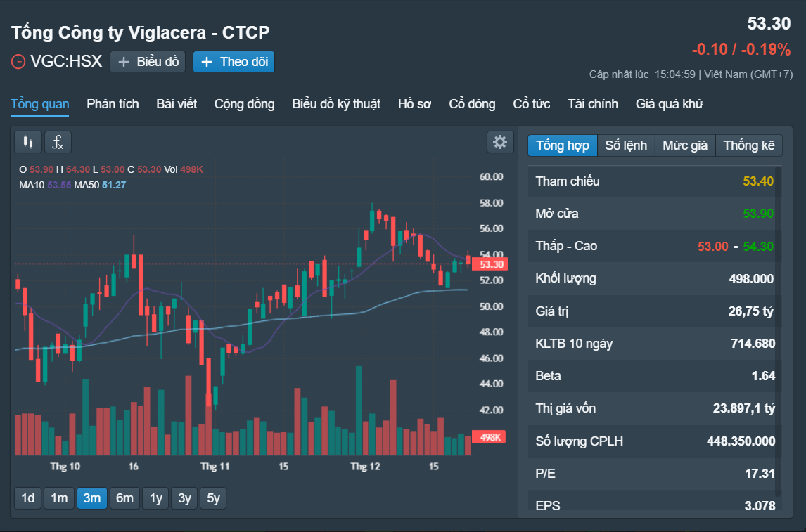The height and width of the screenshot is (532, 806).
Task: Click the 53.30 current price label on chart axis
Action: (x=490, y=264)
